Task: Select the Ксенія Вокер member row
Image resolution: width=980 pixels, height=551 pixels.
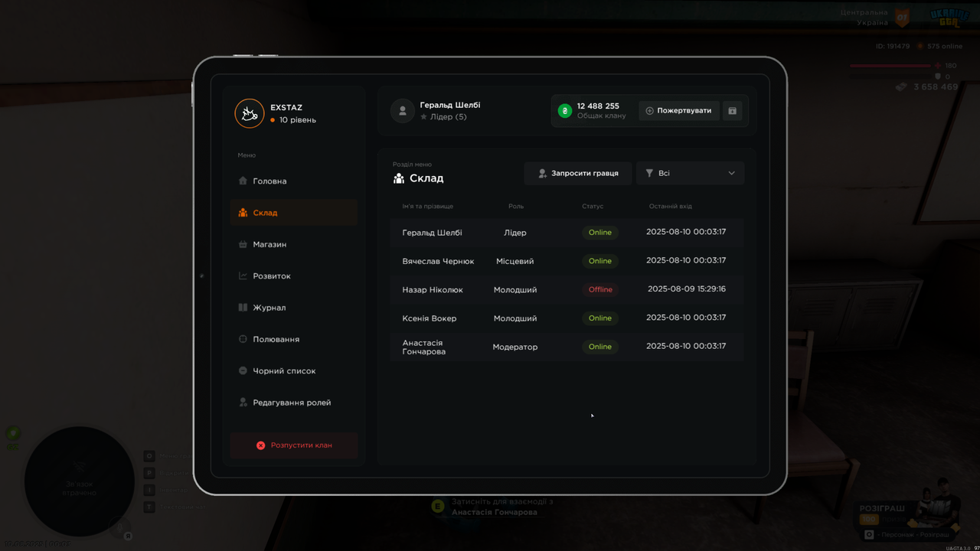Action: pyautogui.click(x=567, y=318)
